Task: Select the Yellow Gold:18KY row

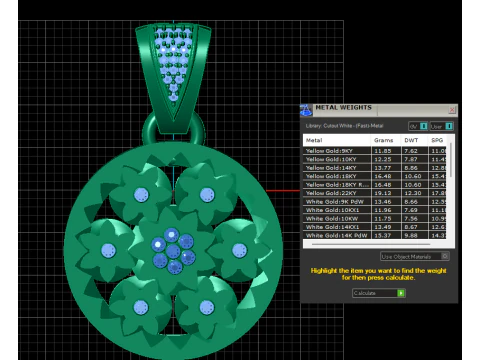Action: pos(375,176)
